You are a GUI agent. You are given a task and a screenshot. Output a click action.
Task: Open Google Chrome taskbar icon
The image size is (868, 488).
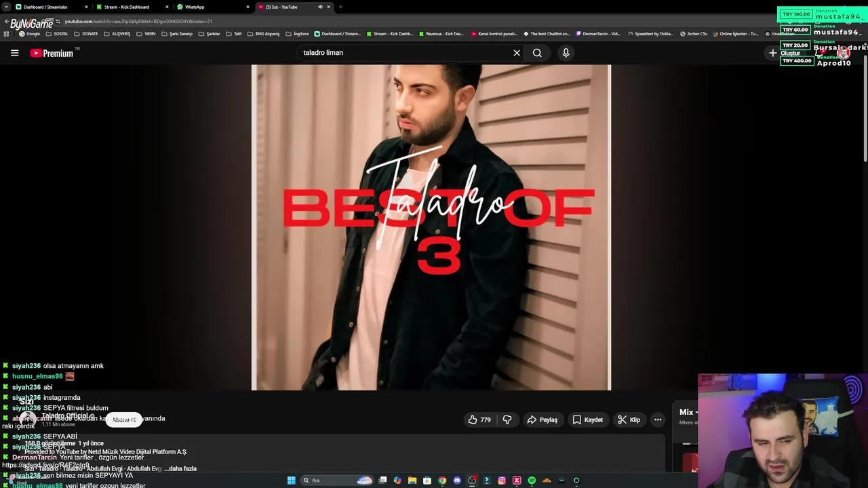[x=442, y=481]
